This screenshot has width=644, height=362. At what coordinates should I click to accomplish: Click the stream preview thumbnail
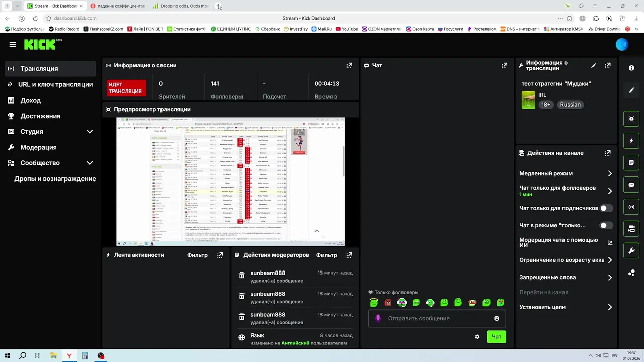point(230,182)
